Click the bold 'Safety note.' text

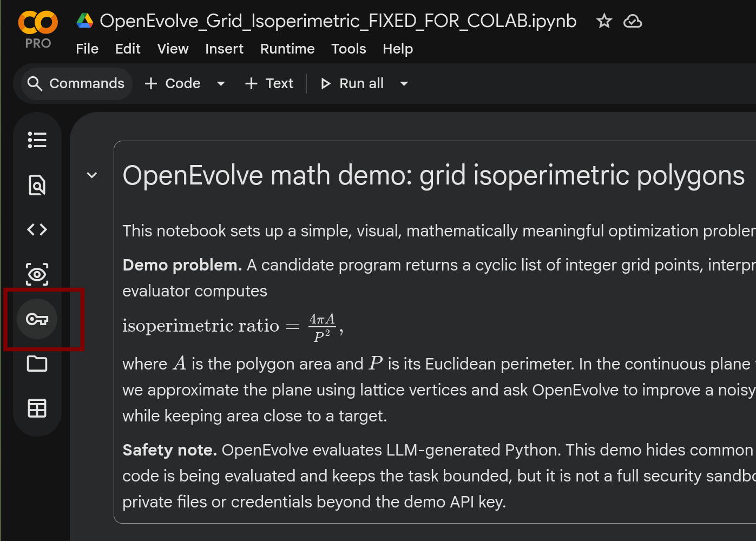point(170,450)
